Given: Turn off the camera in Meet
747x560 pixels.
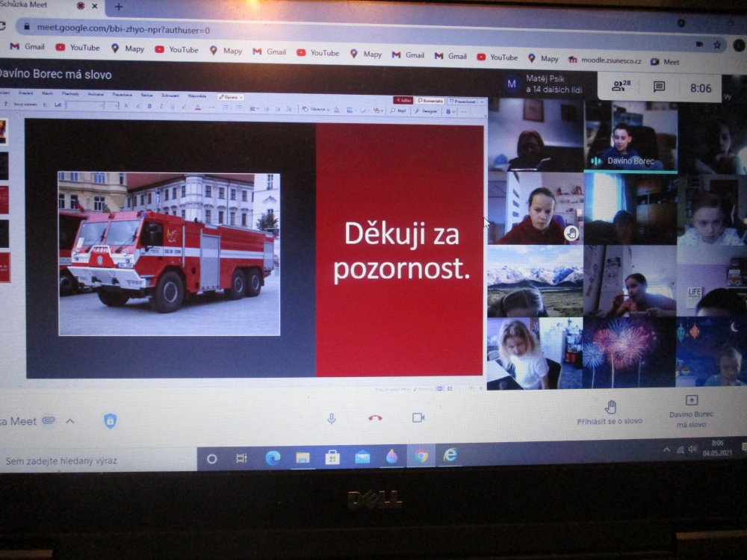Looking at the screenshot, I should coord(418,417).
